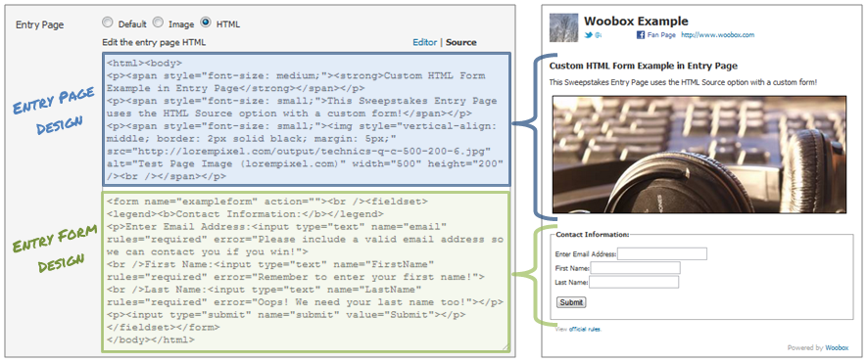
Task: Open the Woobox link in the footer
Action: [837, 348]
